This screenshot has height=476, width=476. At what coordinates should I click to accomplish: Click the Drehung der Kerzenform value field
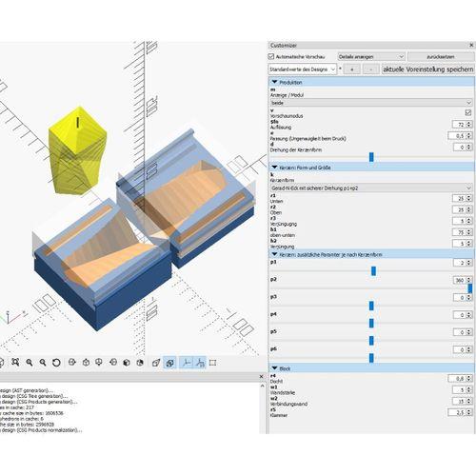coord(463,147)
